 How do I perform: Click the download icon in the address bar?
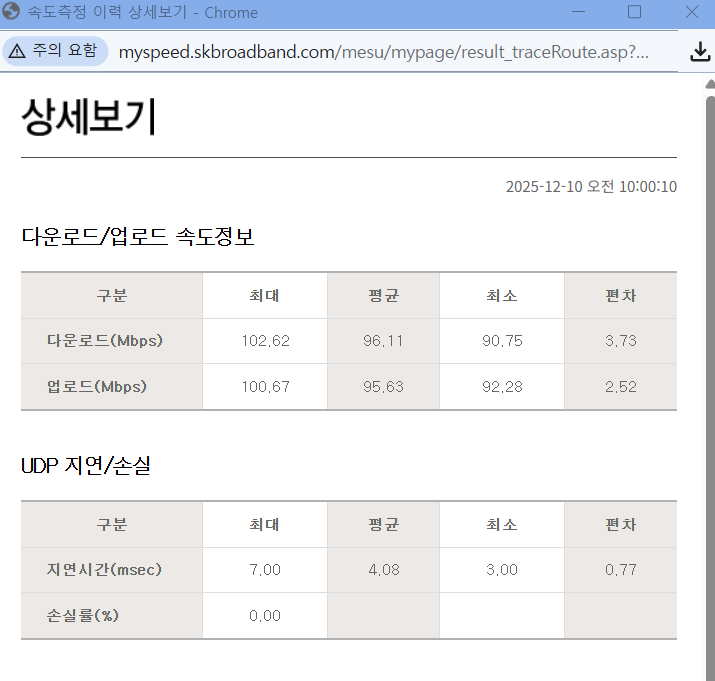[700, 53]
